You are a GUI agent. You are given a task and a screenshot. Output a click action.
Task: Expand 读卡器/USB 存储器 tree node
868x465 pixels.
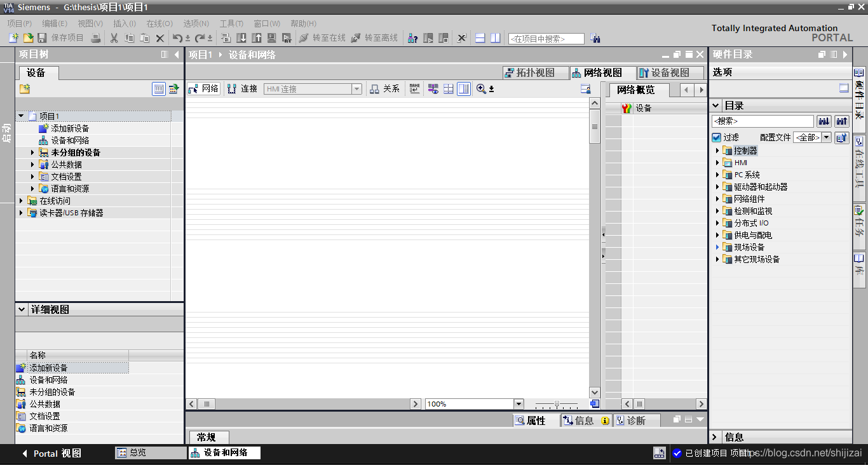(x=21, y=213)
